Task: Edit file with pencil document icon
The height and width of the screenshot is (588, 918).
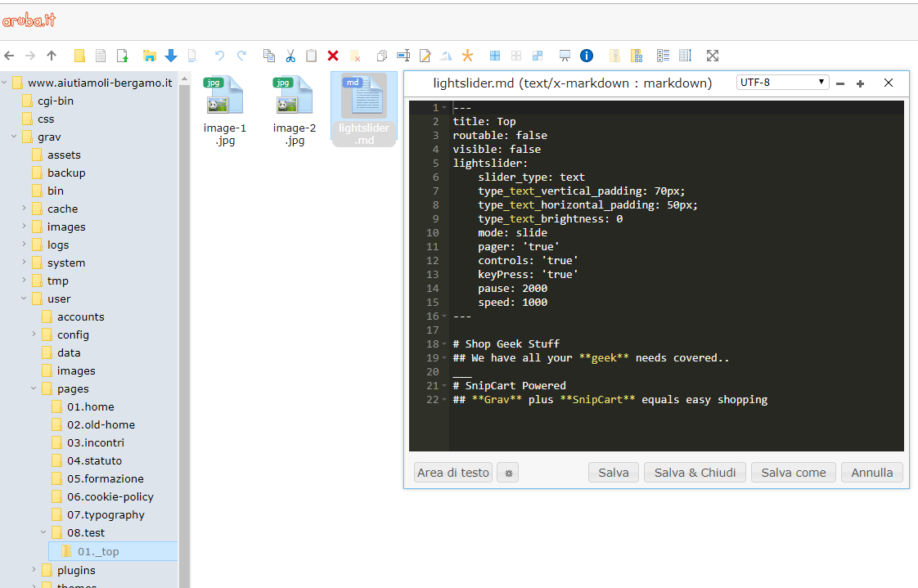Action: coord(425,56)
